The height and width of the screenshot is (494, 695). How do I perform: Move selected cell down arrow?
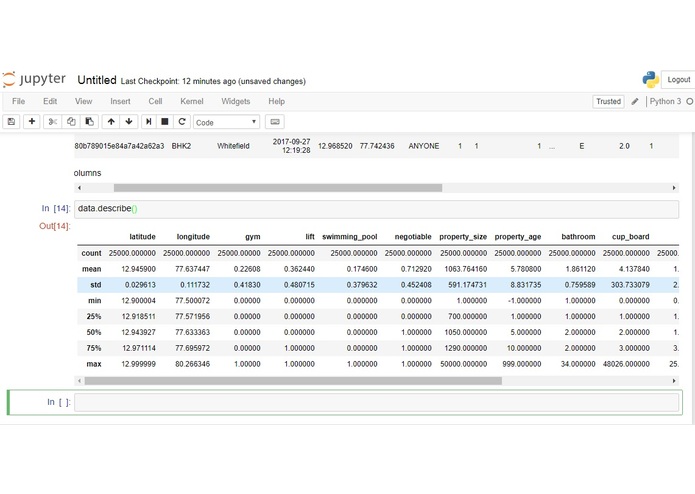coord(129,121)
